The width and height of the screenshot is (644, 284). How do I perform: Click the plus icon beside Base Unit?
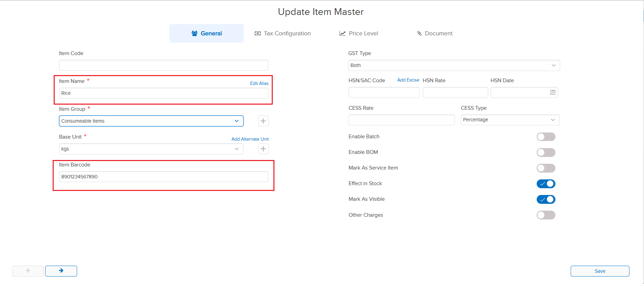263,149
